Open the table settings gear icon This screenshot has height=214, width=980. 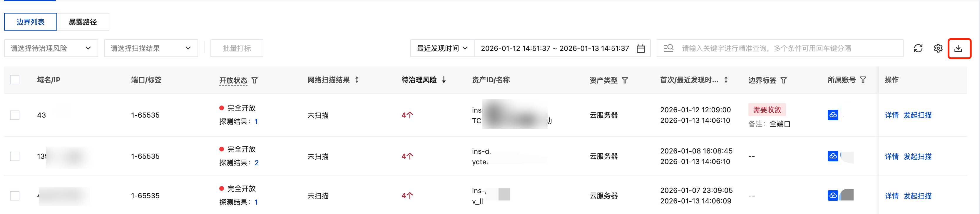[938, 49]
